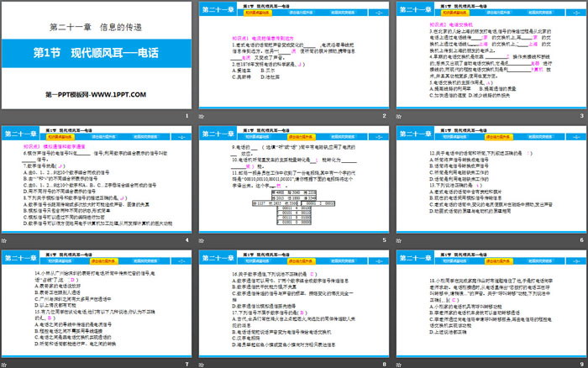588x368 pixels.
Task: Click slide number 5 label
Action: pos(385,240)
